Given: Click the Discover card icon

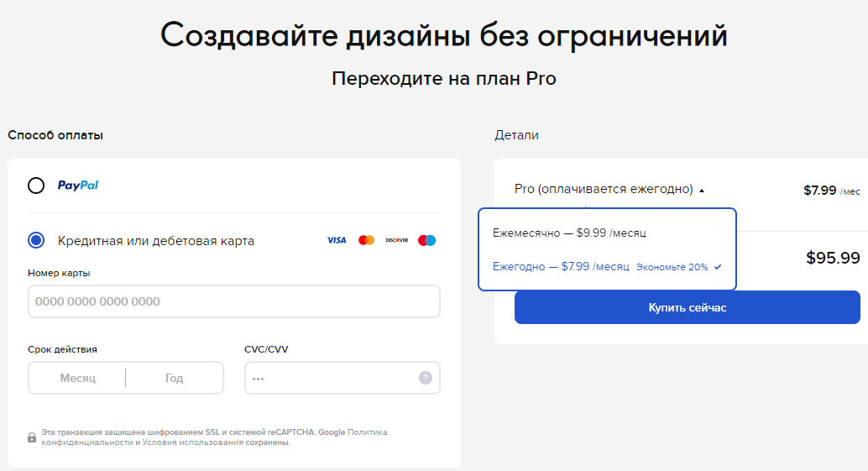Looking at the screenshot, I should 397,240.
